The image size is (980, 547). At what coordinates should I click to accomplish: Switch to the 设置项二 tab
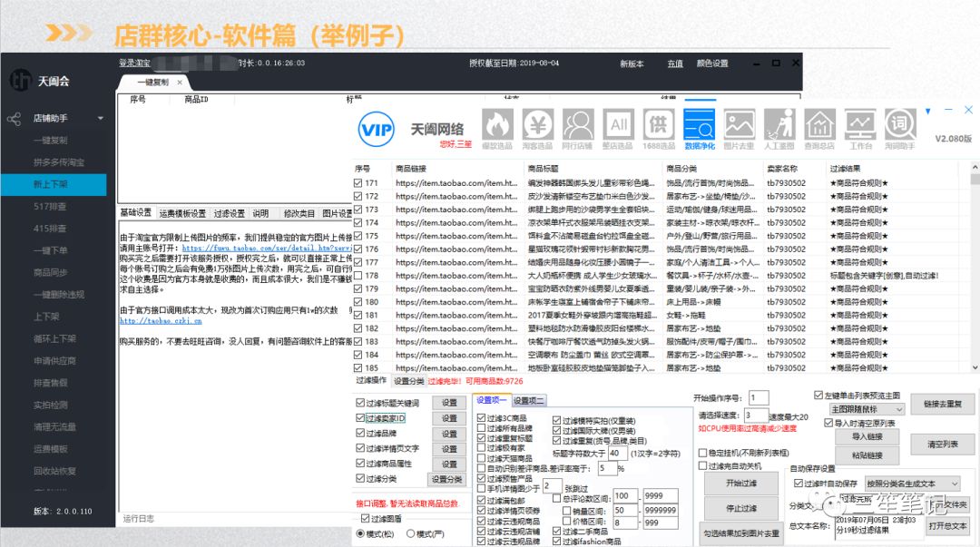[x=529, y=401]
